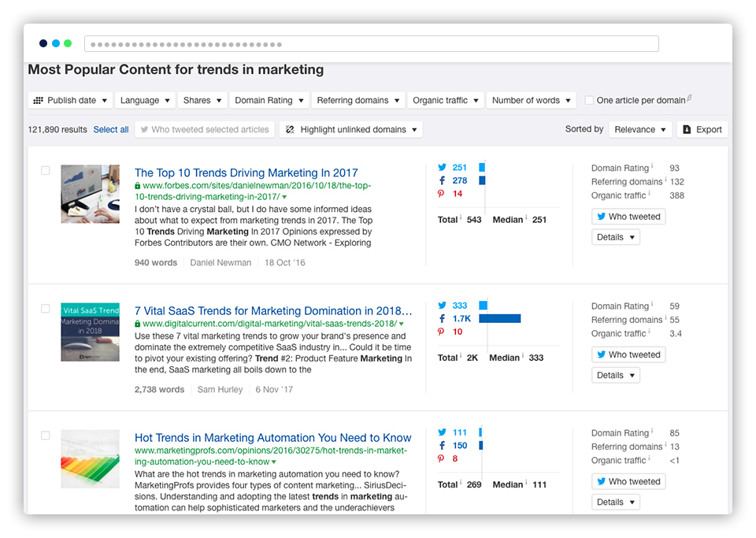Click Facebook icon in SaaS Trends shares
The height and width of the screenshot is (538, 756).
coord(442,319)
